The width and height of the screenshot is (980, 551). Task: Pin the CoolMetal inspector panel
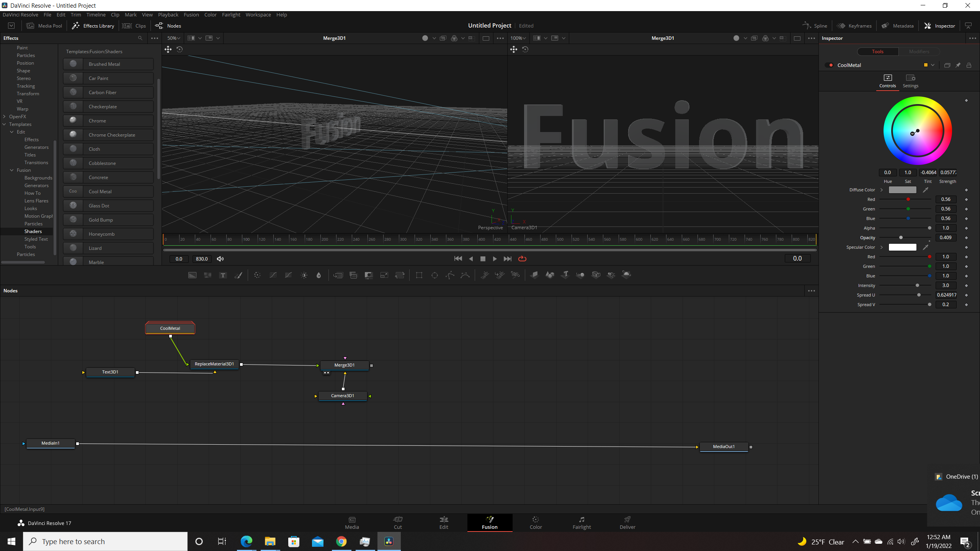tap(958, 65)
